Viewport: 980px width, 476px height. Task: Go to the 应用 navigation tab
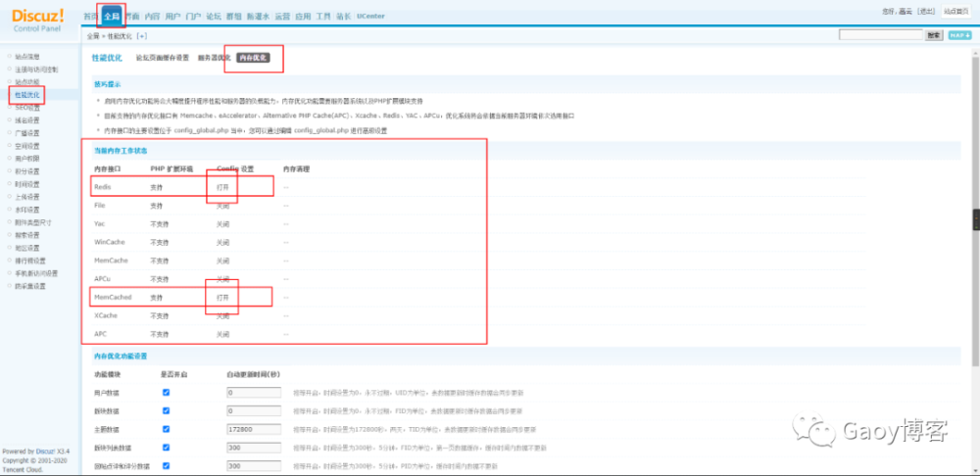(x=303, y=17)
